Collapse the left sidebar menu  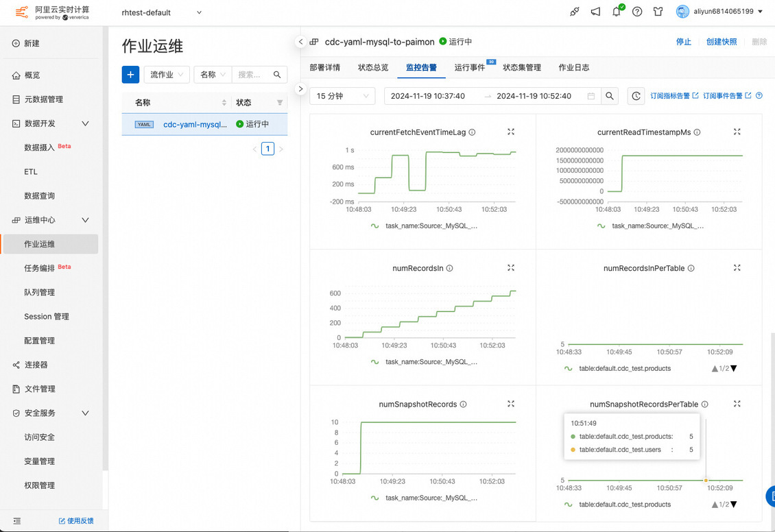[x=17, y=520]
